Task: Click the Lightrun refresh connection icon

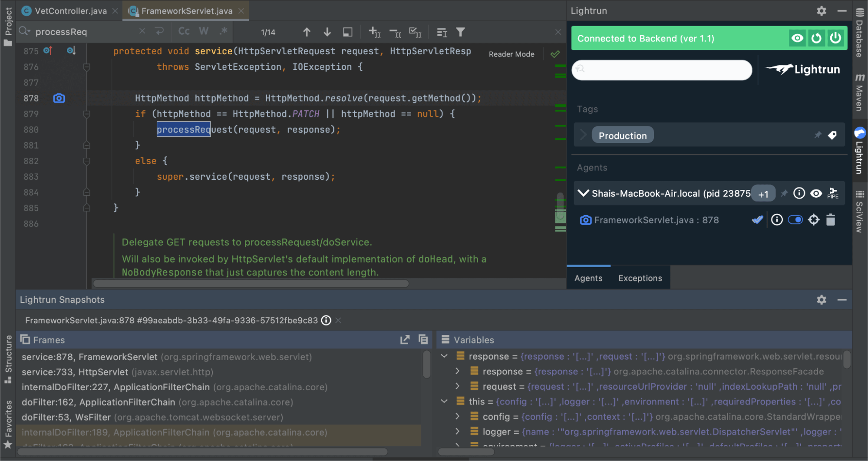Action: [816, 38]
